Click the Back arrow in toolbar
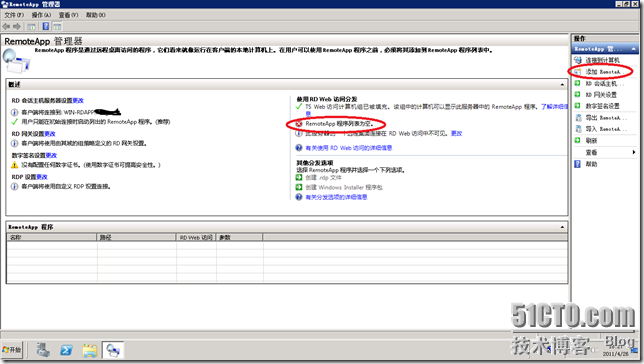This screenshot has width=644, height=364. 6,27
